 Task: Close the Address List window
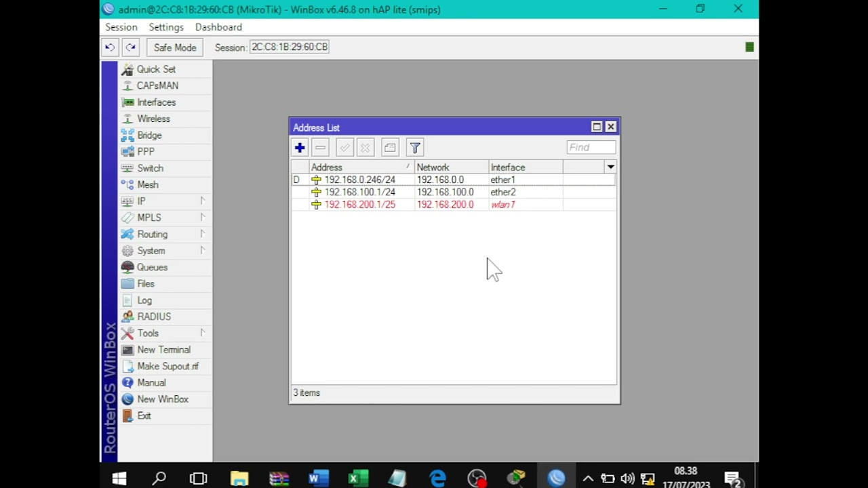610,127
